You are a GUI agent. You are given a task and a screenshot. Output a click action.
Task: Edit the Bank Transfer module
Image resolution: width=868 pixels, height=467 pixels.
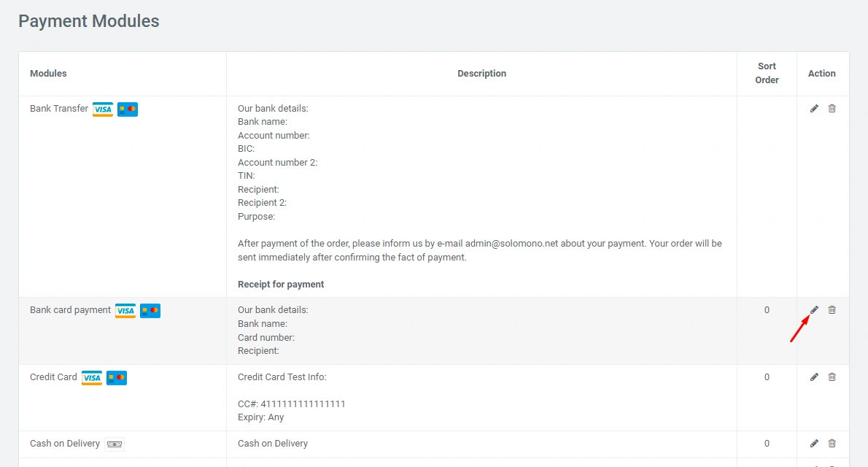tap(814, 109)
